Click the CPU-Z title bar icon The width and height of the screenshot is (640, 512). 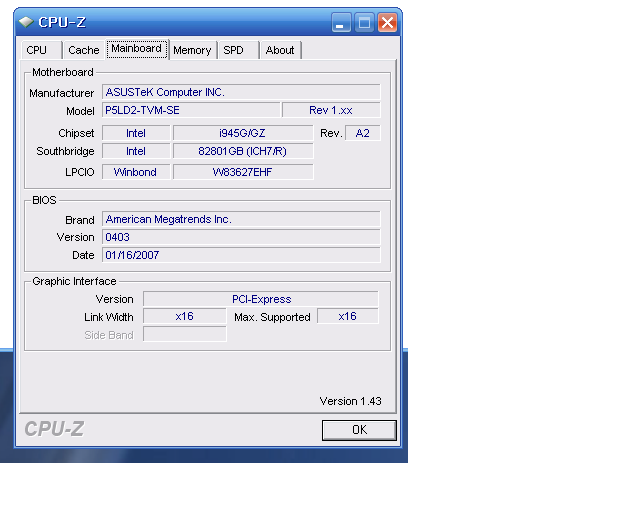click(26, 22)
